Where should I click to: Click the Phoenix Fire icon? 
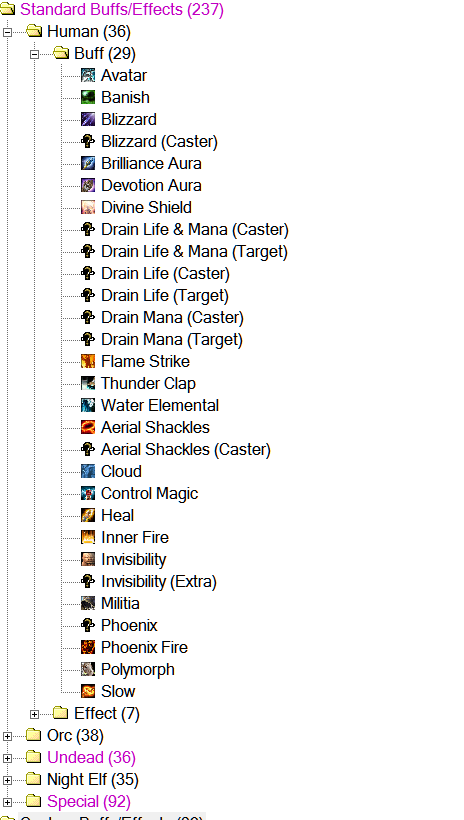click(88, 647)
